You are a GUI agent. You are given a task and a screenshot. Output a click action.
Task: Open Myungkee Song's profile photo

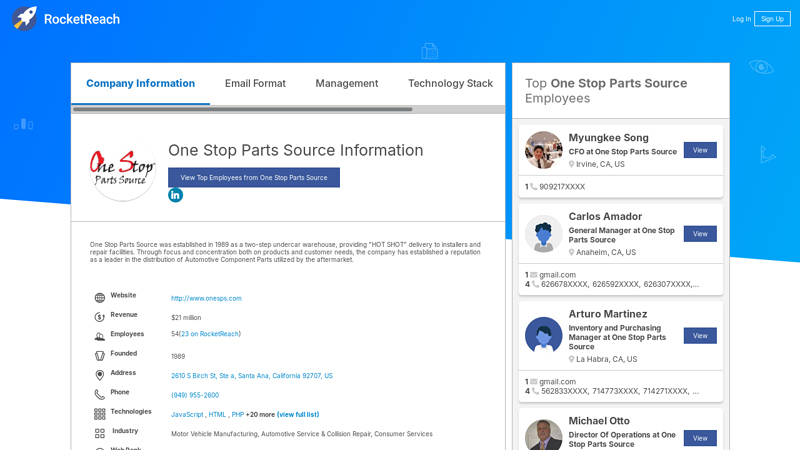[543, 150]
